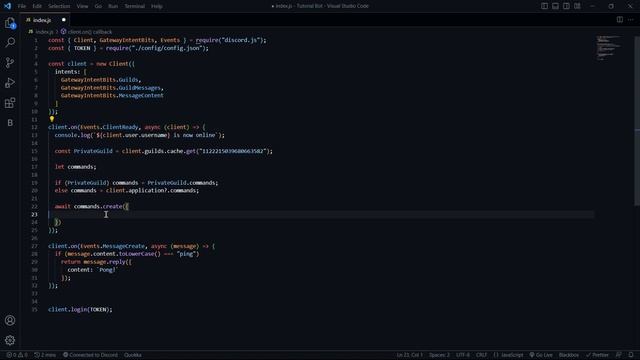Open the 'Spaces: 2' indentation picker
Viewport: 640px width, 360px height.
[439, 355]
